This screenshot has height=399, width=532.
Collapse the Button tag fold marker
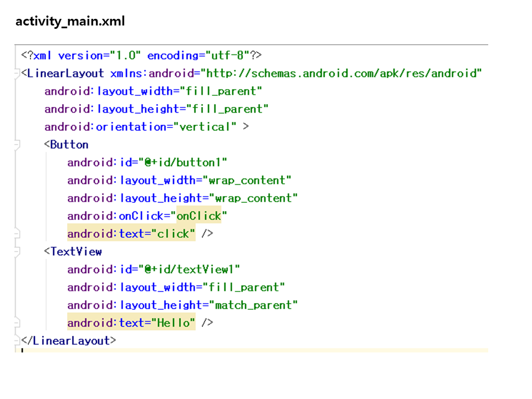coord(18,145)
